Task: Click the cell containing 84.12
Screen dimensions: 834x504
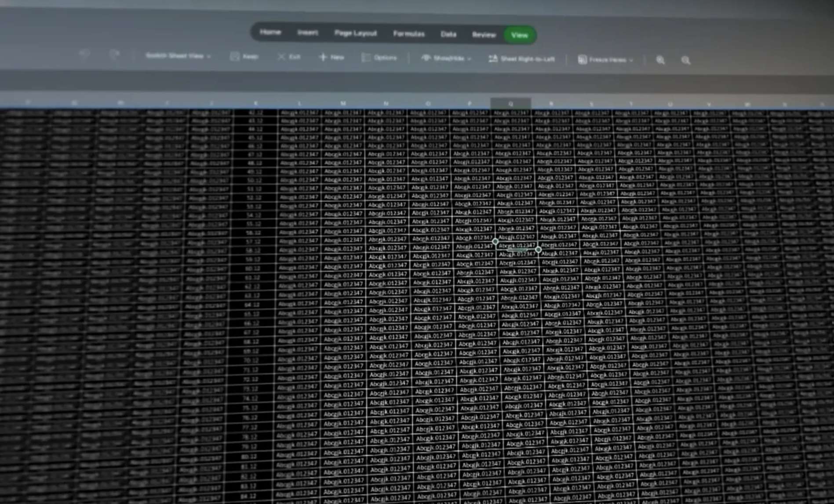Action: coord(248,496)
